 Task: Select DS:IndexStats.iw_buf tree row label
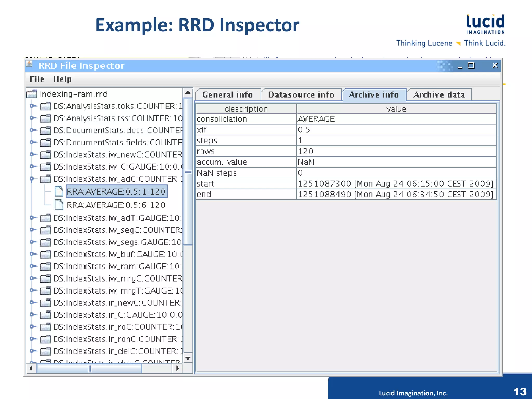click(x=118, y=254)
